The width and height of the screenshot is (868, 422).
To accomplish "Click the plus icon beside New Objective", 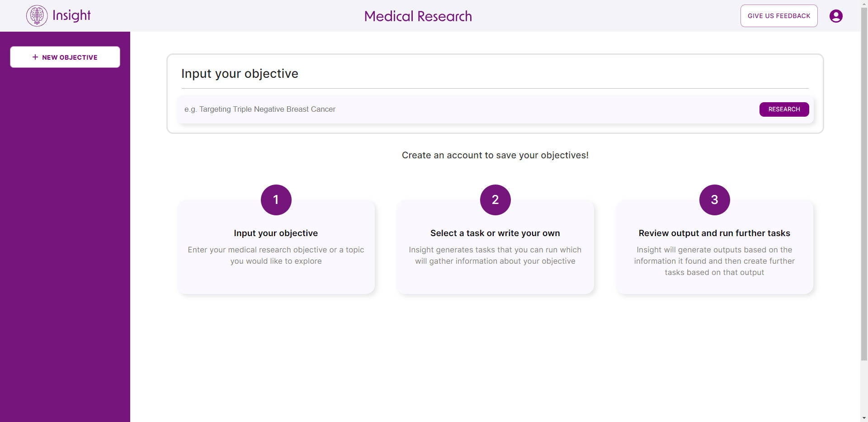I will [x=35, y=57].
